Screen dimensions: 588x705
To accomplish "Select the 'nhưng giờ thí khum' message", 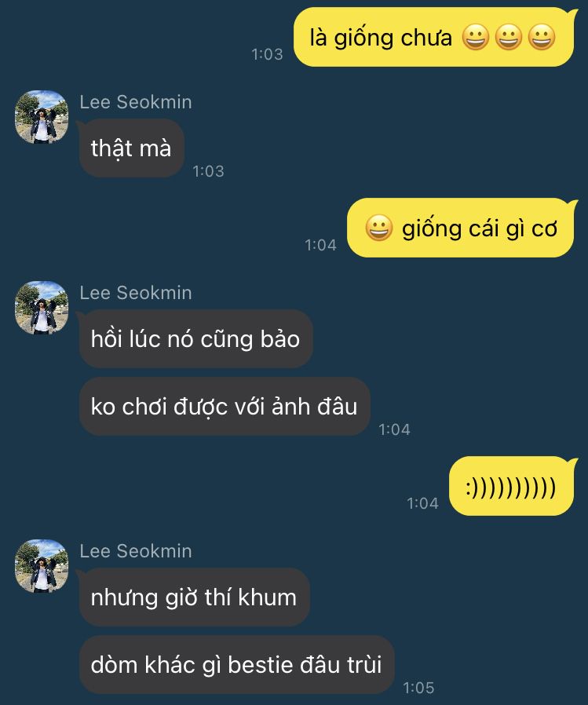I will coord(194,597).
